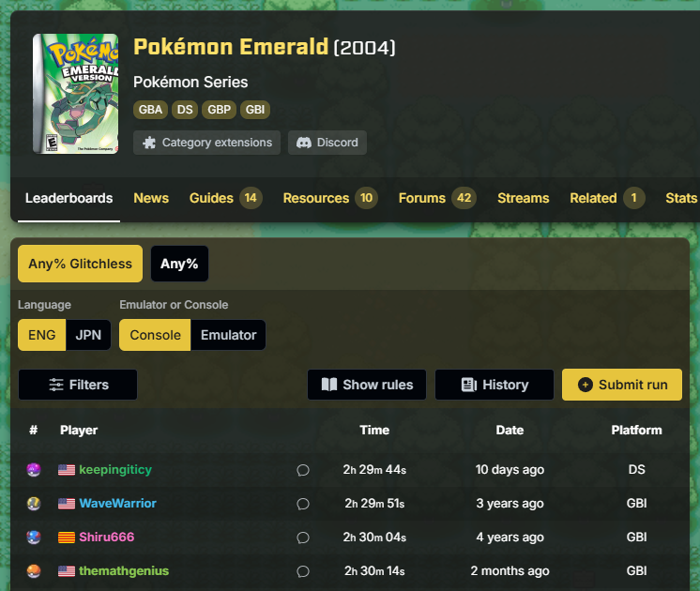This screenshot has height=591, width=700.
Task: Open the Guides tab
Action: (225, 198)
